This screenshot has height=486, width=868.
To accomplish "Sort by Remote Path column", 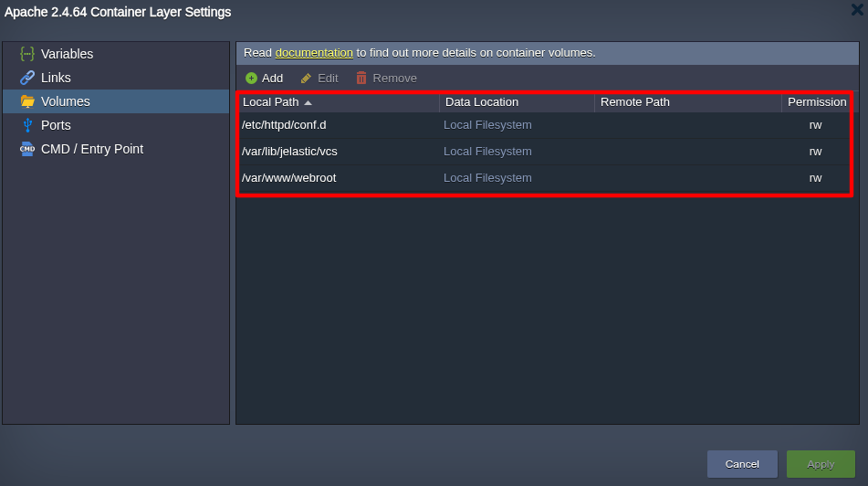I will (687, 102).
